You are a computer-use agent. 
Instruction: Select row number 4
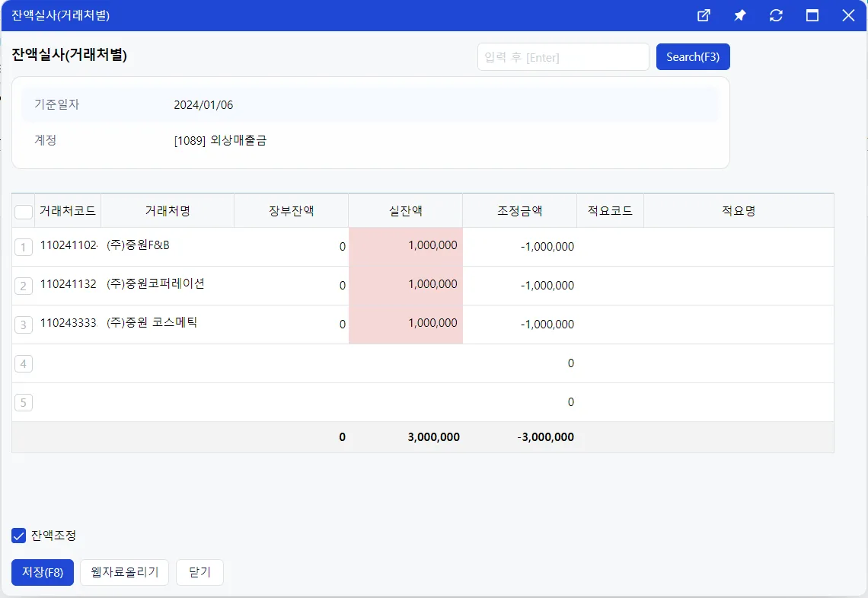(x=24, y=364)
